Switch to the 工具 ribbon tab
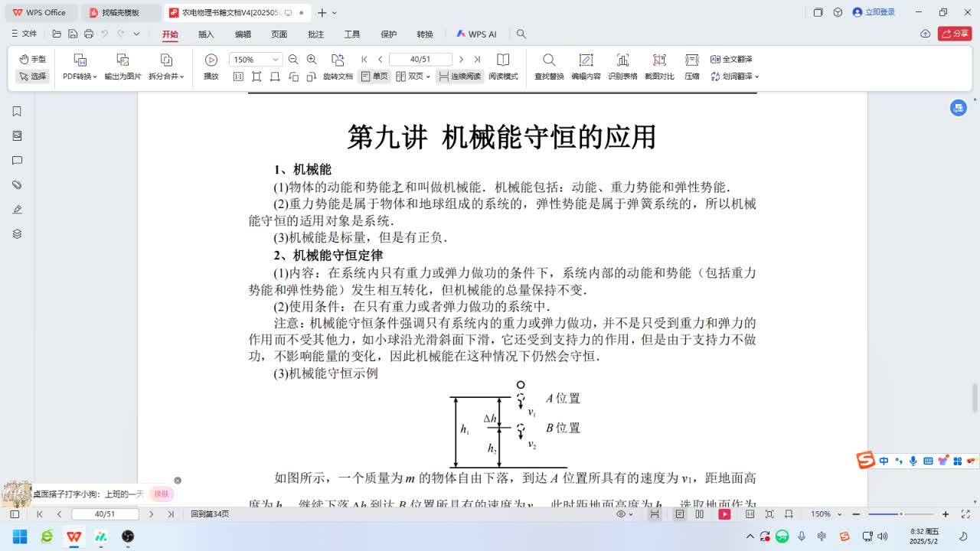Viewport: 980px width, 551px height. (352, 34)
